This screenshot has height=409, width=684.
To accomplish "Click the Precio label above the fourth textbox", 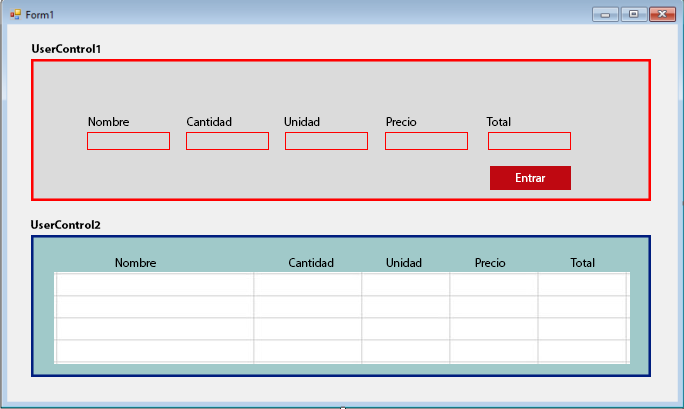I will pyautogui.click(x=401, y=122).
